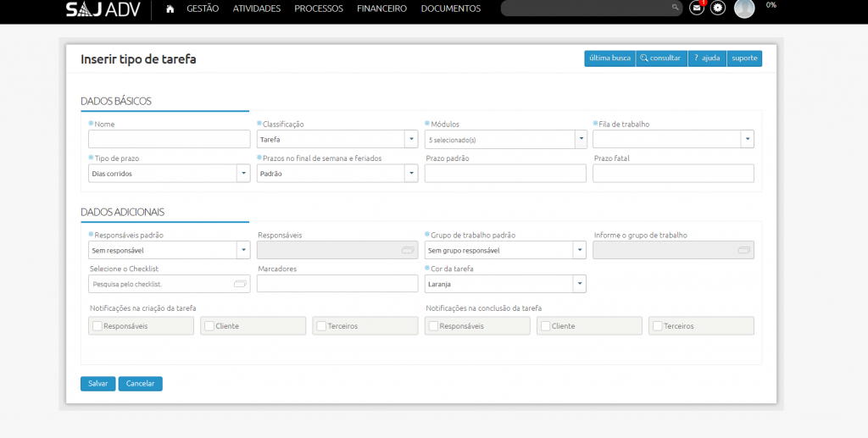Image resolution: width=868 pixels, height=438 pixels.
Task: Click the home icon in top navigation
Action: (170, 8)
